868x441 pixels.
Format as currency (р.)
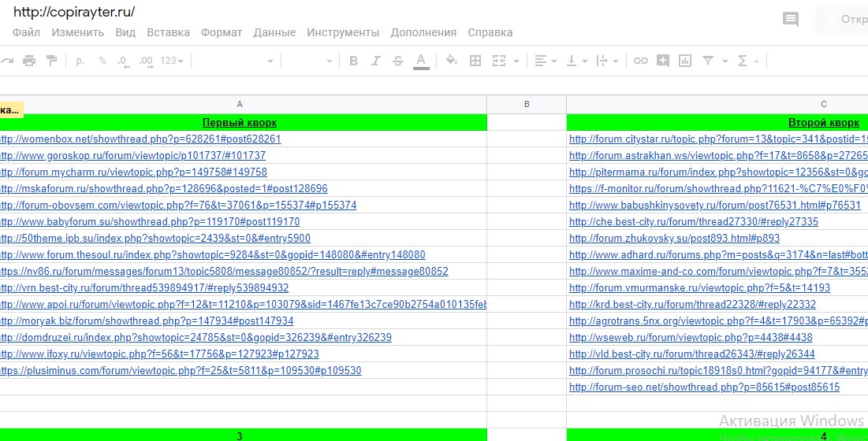click(80, 61)
